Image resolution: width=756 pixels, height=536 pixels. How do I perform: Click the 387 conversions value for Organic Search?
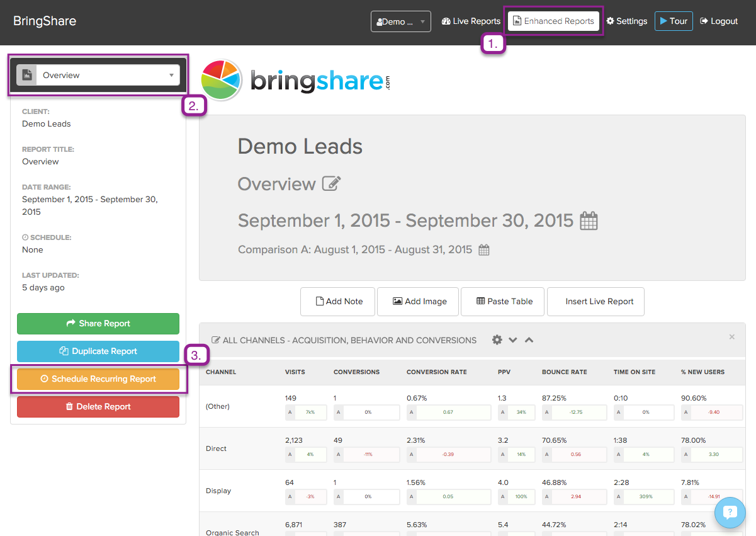[x=341, y=525]
